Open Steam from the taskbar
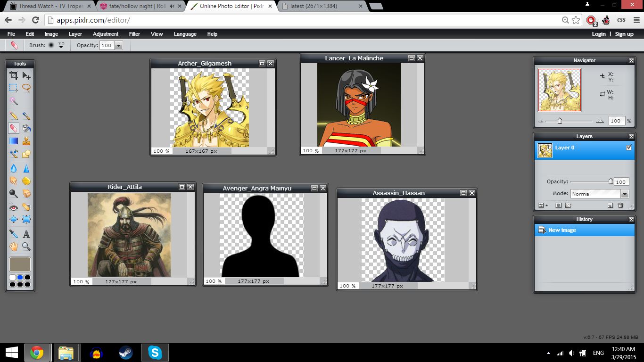644x362 pixels. pyautogui.click(x=125, y=353)
